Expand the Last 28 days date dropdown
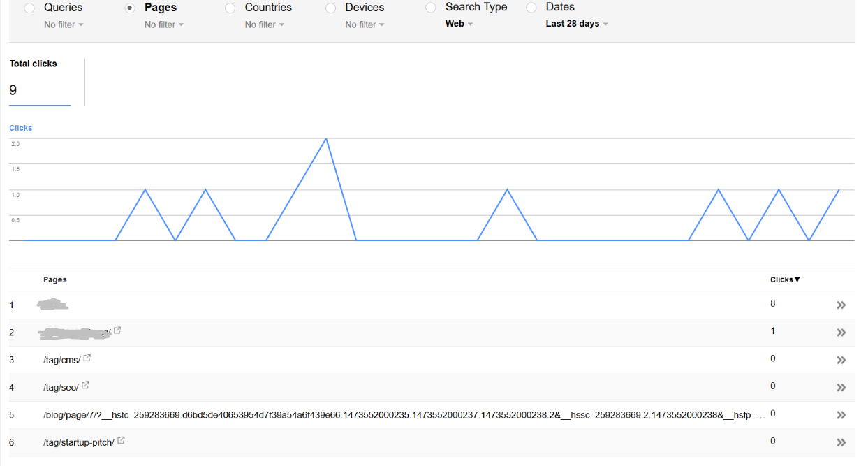 [x=577, y=24]
